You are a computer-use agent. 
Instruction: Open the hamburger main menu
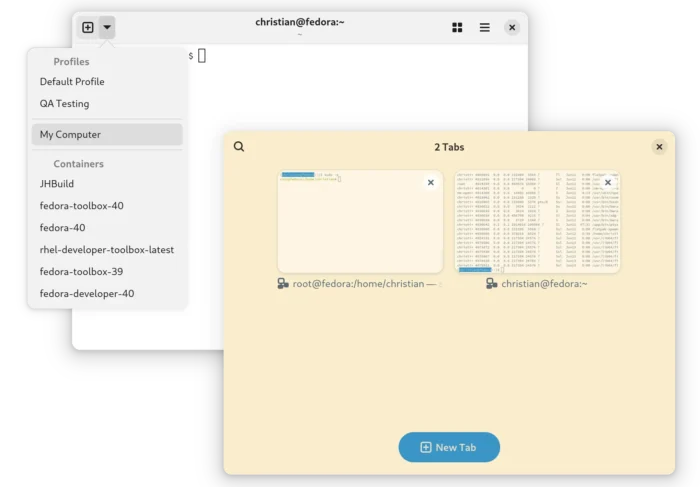point(485,28)
